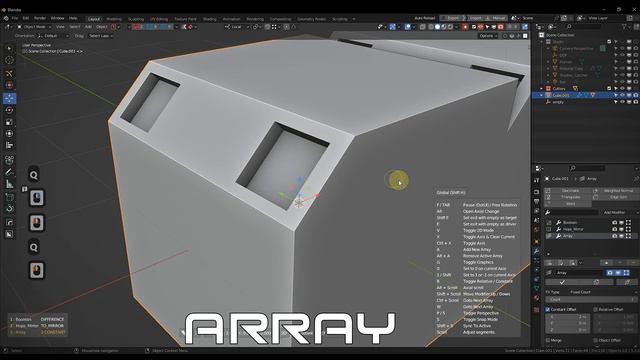Choose the Scale tool in left toolbar

click(9, 122)
